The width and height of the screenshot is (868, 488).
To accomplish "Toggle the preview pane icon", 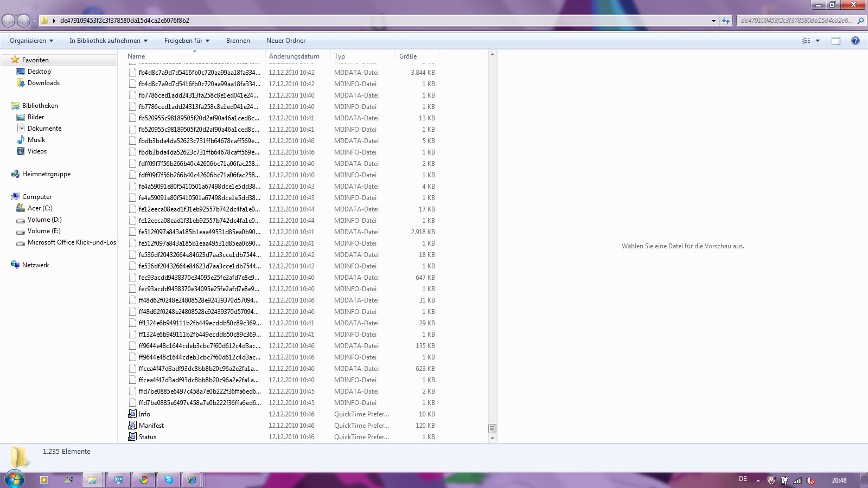I will (x=835, y=41).
